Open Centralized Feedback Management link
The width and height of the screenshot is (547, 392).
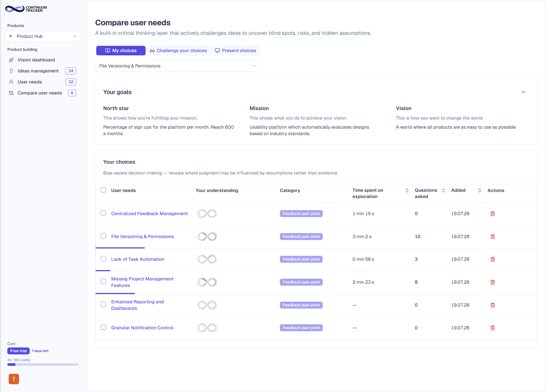tap(149, 214)
